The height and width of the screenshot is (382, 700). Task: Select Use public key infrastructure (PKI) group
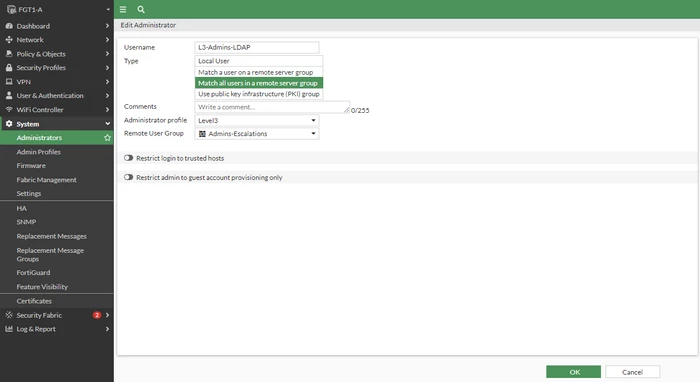click(x=258, y=94)
